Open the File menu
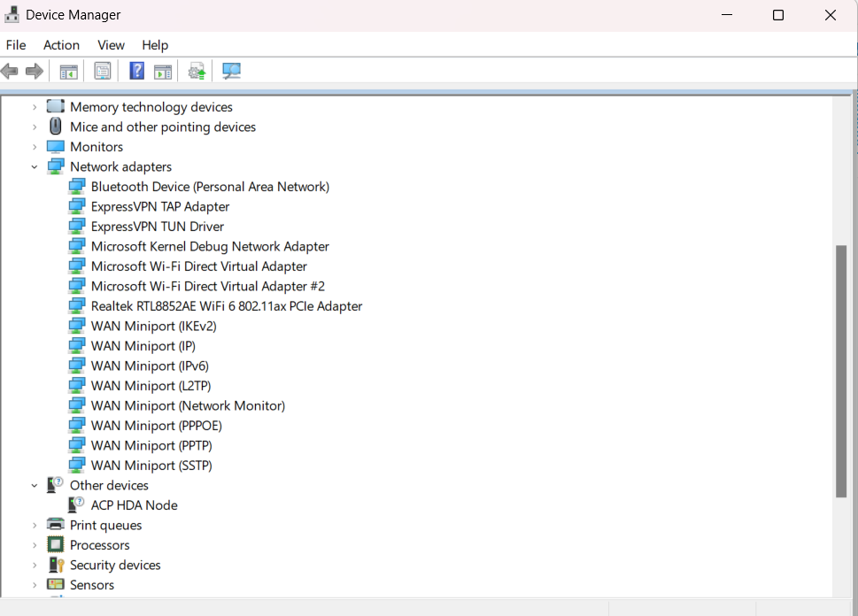The image size is (858, 616). point(16,45)
